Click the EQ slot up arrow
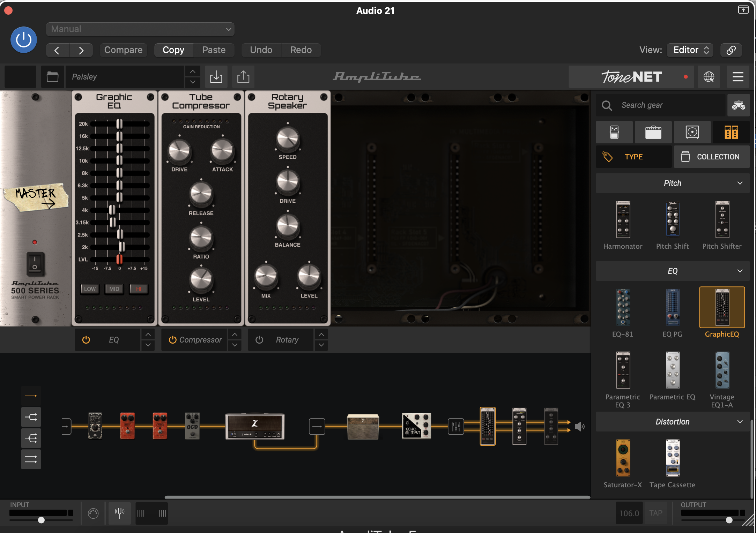Image resolution: width=756 pixels, height=533 pixels. pyautogui.click(x=148, y=335)
